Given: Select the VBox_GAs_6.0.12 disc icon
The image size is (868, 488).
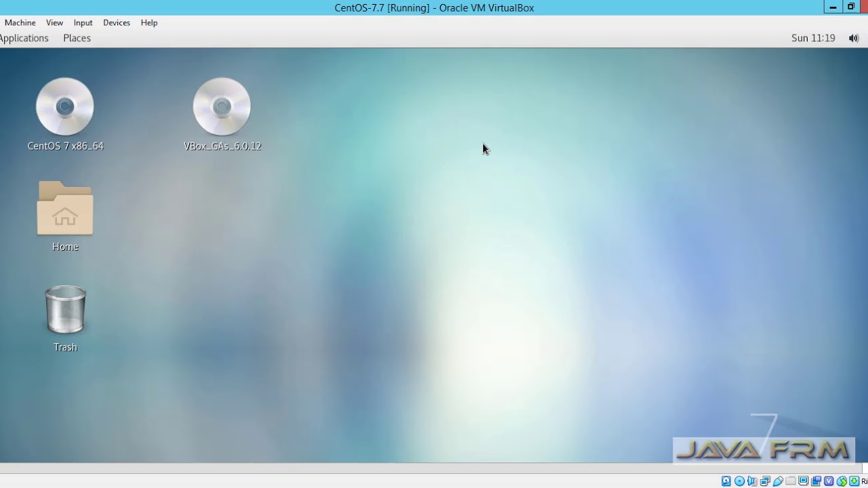Looking at the screenshot, I should point(222,106).
